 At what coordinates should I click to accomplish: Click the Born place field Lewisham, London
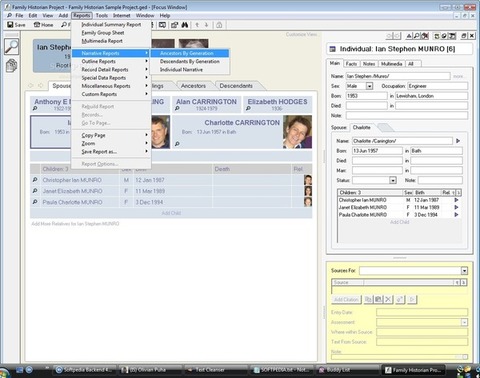point(431,96)
